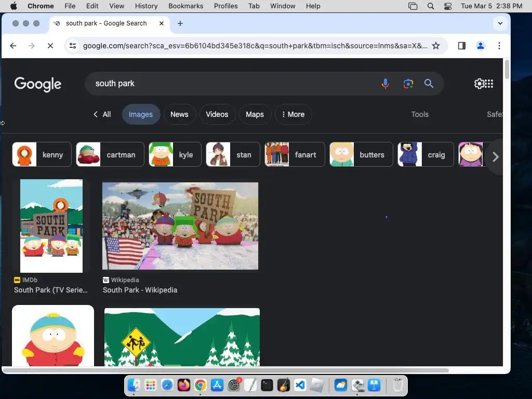Image resolution: width=532 pixels, height=399 pixels.
Task: Open the Tab menu
Action: pos(254,6)
